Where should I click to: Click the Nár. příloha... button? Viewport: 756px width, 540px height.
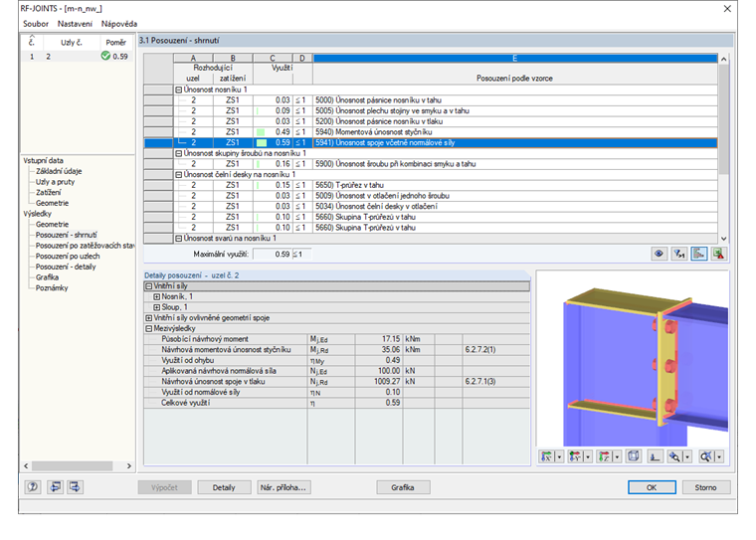click(x=283, y=487)
